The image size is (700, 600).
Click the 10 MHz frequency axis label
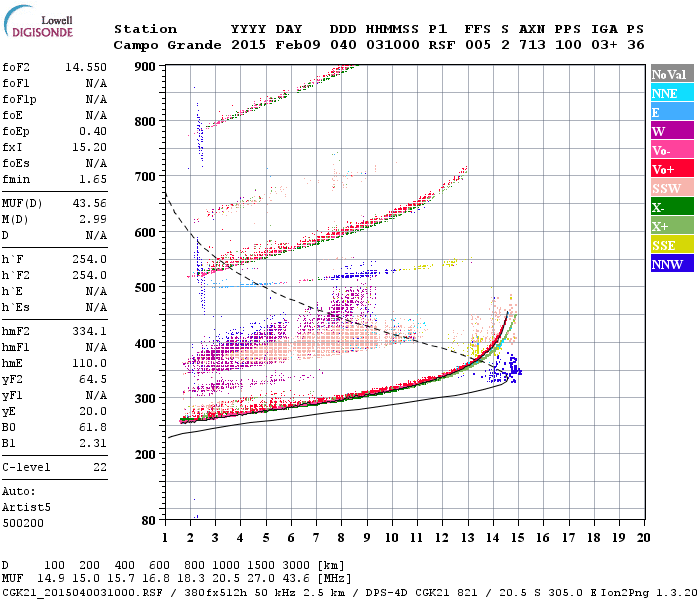(x=392, y=538)
